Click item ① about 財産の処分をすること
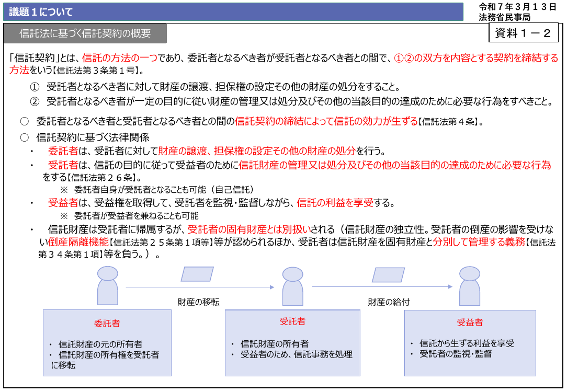The width and height of the screenshot is (567, 392). [216, 87]
